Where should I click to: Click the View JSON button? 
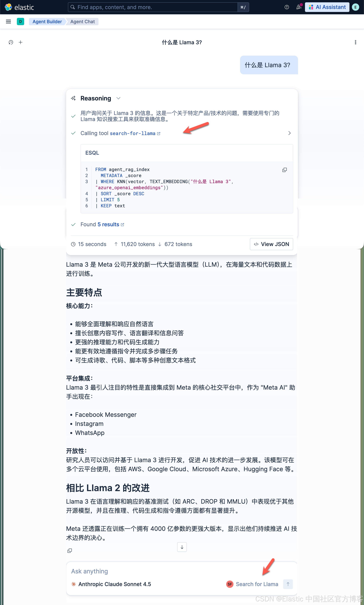271,244
